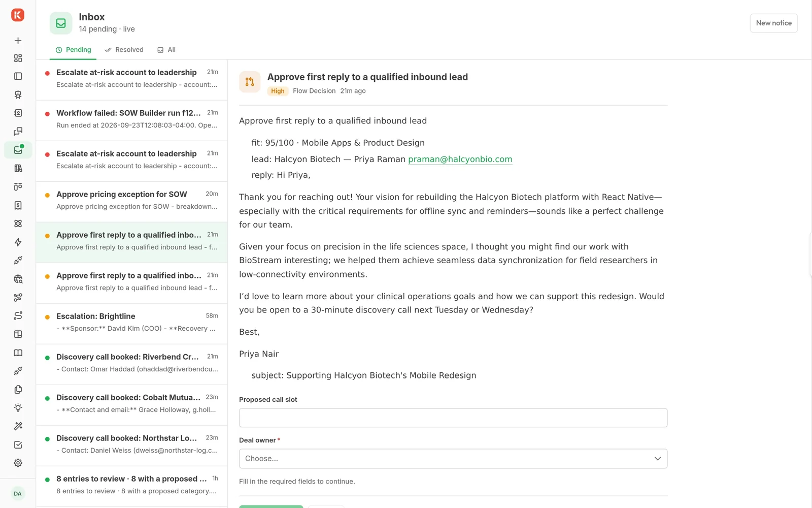Click the red K app logo

[x=18, y=15]
